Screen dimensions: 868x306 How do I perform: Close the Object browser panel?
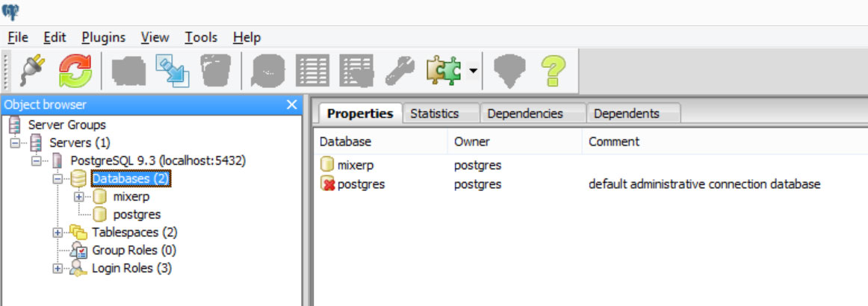(292, 104)
